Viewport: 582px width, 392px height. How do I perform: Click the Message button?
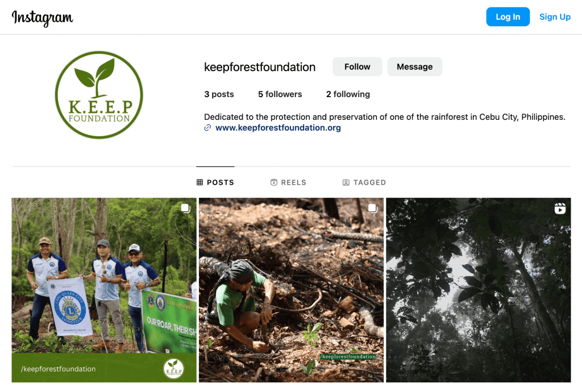[x=414, y=67]
